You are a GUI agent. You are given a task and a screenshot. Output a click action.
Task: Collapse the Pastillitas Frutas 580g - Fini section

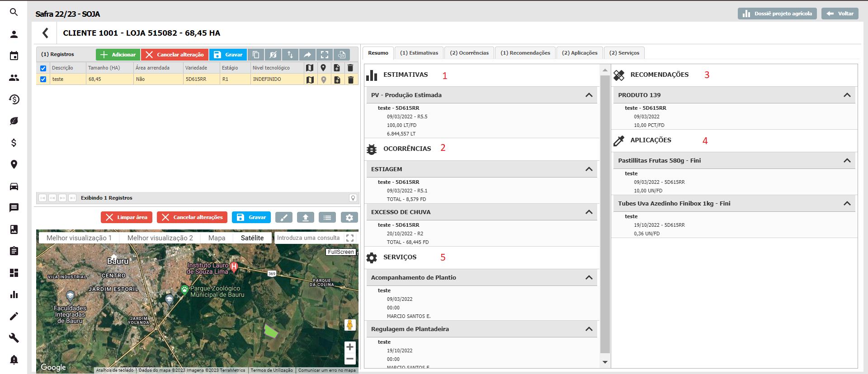(x=847, y=160)
